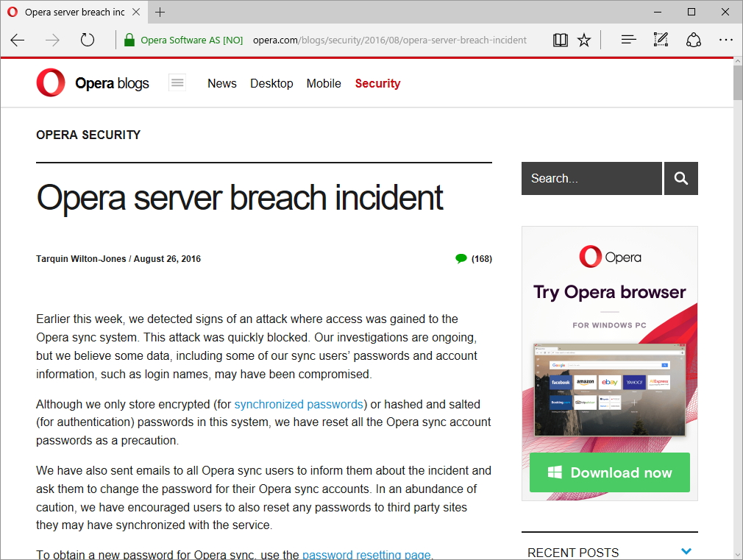Expand the RECENT POSTS section chevron
The image size is (743, 560).
(686, 550)
